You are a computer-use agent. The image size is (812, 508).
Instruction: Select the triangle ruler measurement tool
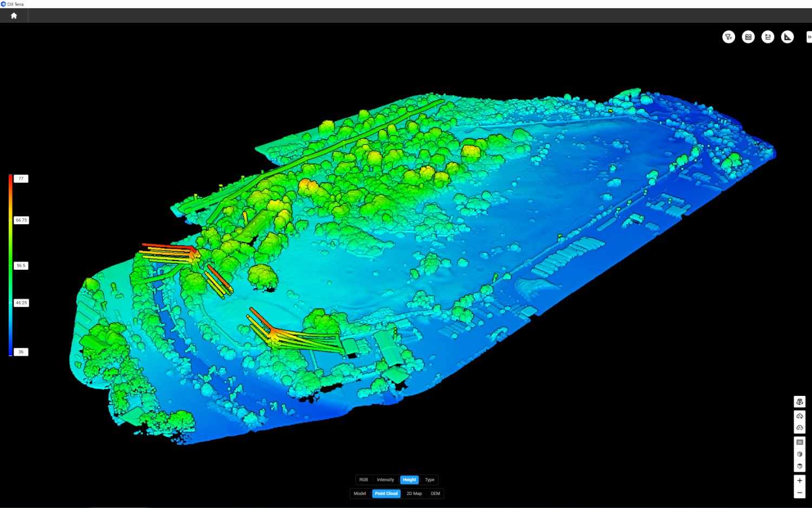788,37
